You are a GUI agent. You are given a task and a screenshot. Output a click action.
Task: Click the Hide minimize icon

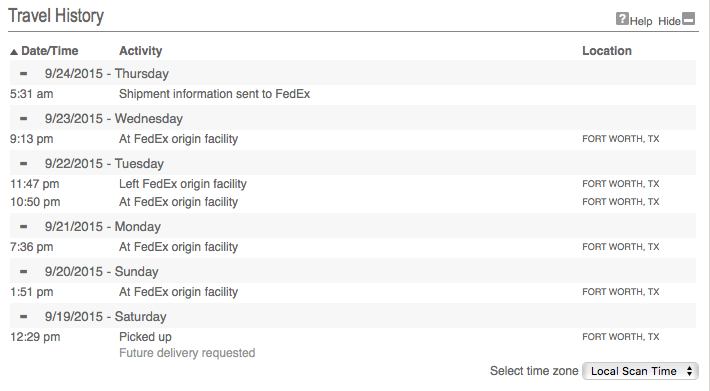(x=688, y=19)
